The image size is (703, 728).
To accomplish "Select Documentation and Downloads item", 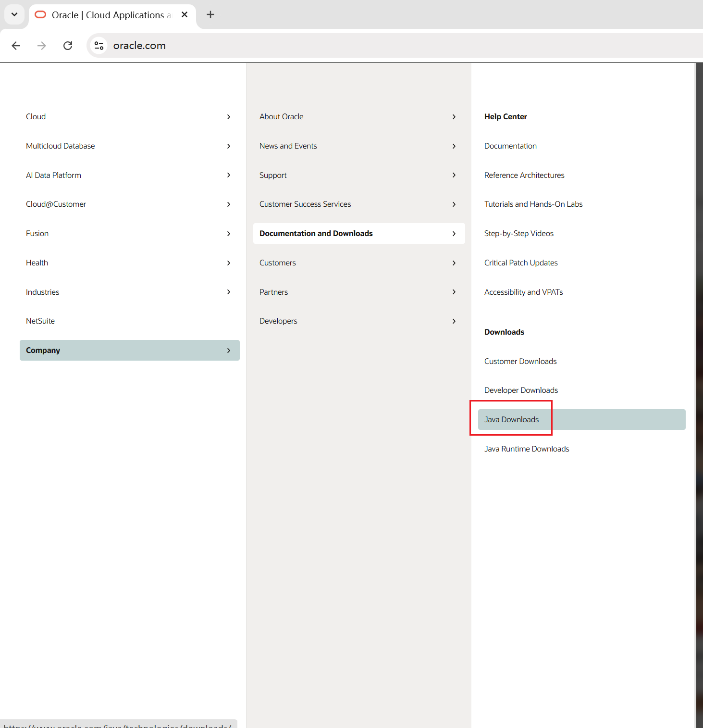I will click(x=359, y=234).
